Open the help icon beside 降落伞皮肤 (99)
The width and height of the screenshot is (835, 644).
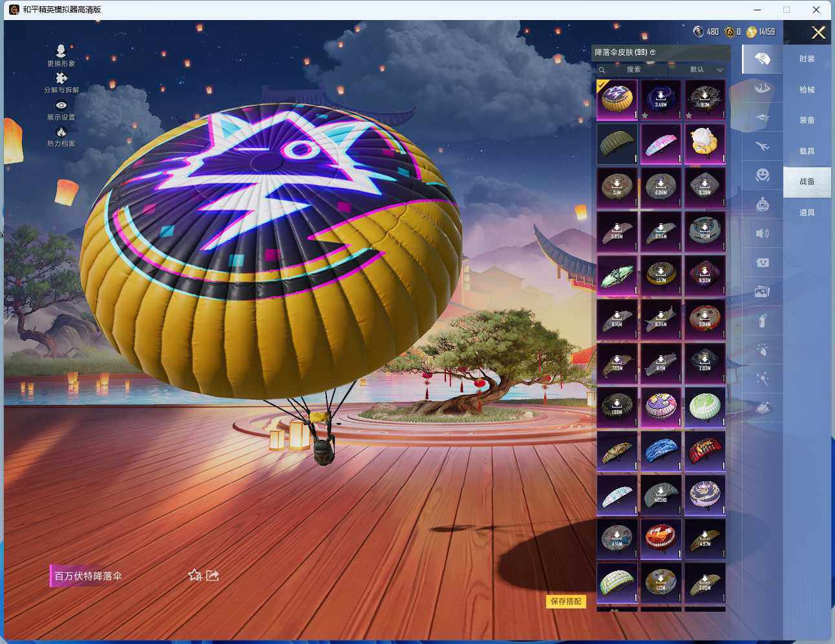coord(653,52)
